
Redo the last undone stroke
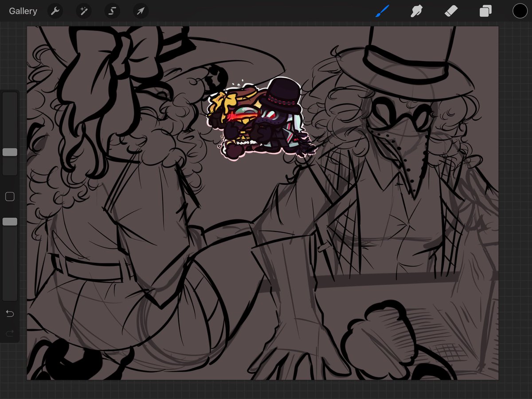coord(10,332)
